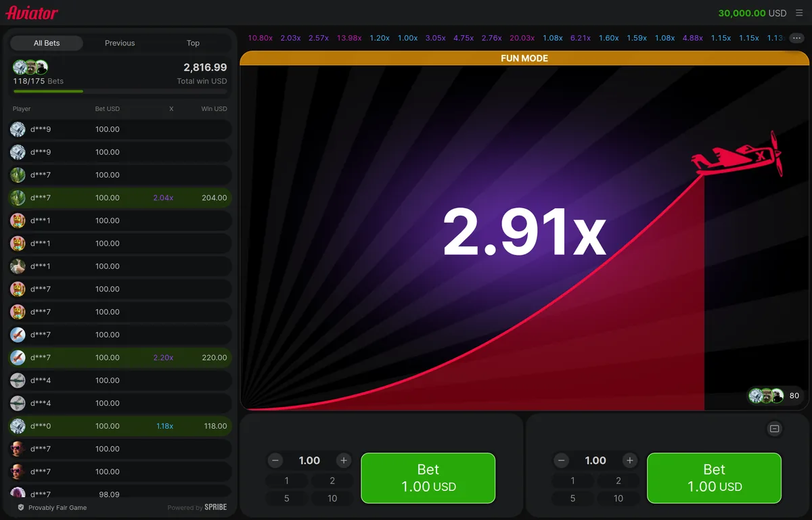Click the red airplane on the curve
The height and width of the screenshot is (520, 812).
(x=738, y=153)
